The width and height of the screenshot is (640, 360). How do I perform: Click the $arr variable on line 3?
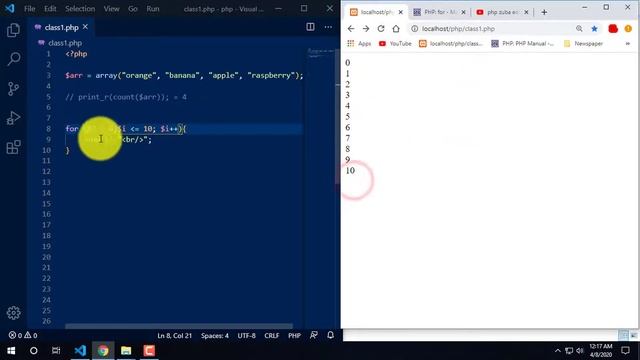point(74,76)
